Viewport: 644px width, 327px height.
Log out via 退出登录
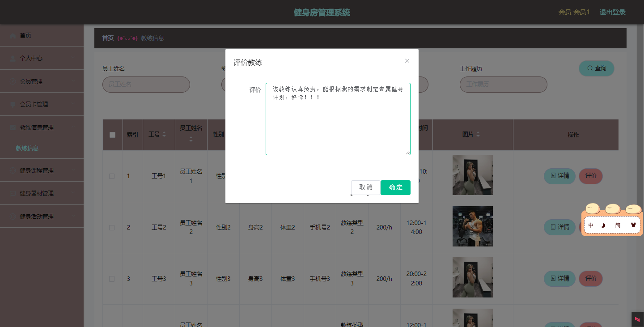(x=613, y=12)
